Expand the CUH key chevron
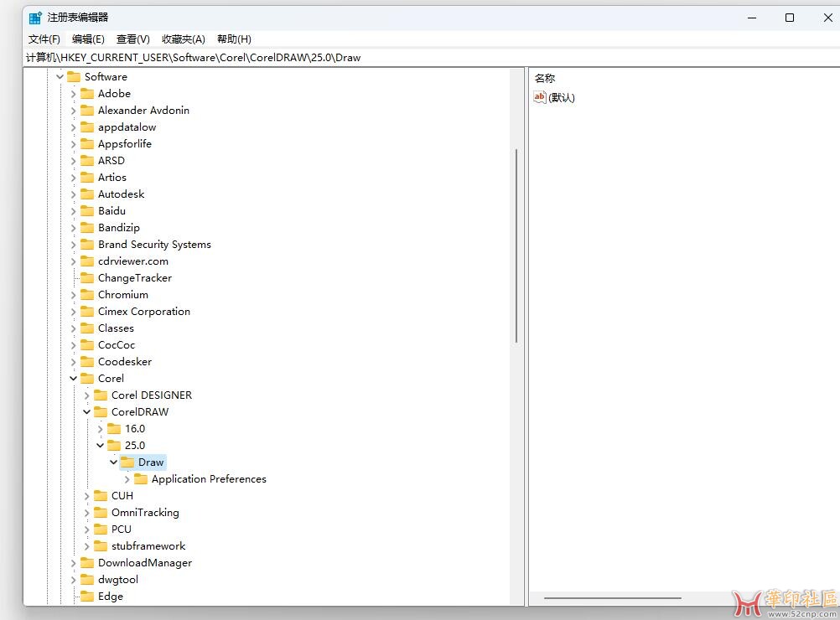 (x=87, y=496)
